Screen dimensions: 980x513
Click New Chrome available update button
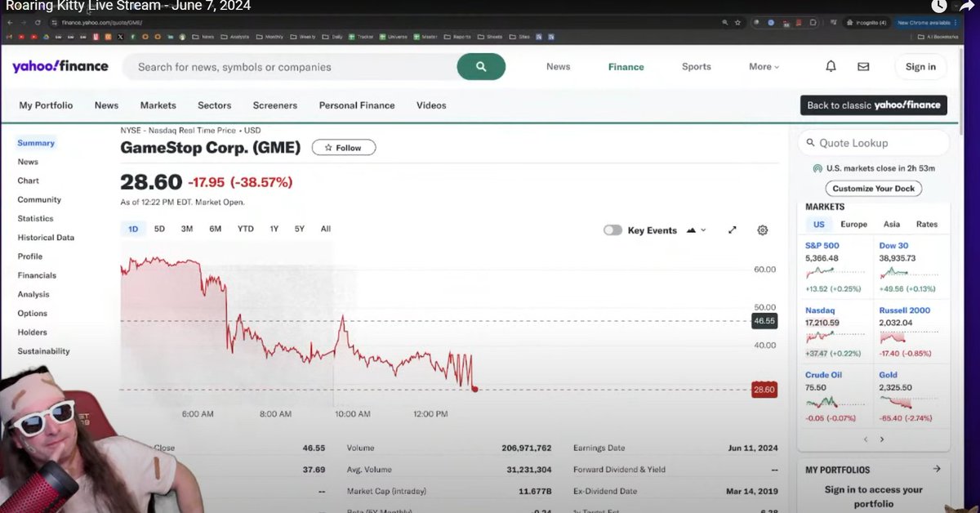coord(926,23)
